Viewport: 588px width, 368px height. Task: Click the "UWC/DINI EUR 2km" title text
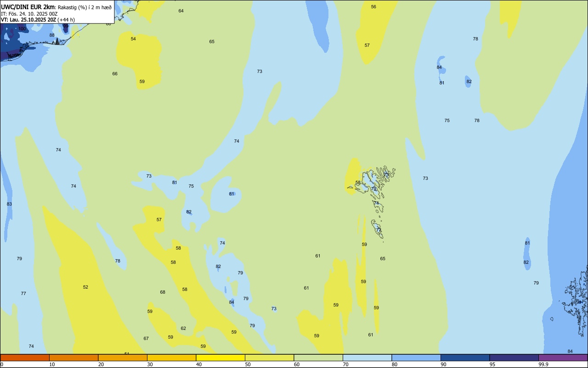click(x=28, y=6)
